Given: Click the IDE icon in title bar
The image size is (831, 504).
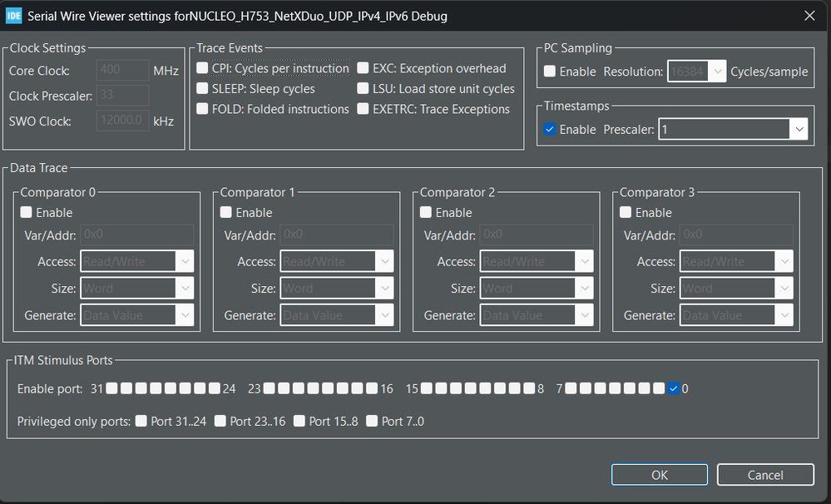Looking at the screenshot, I should click(x=14, y=16).
